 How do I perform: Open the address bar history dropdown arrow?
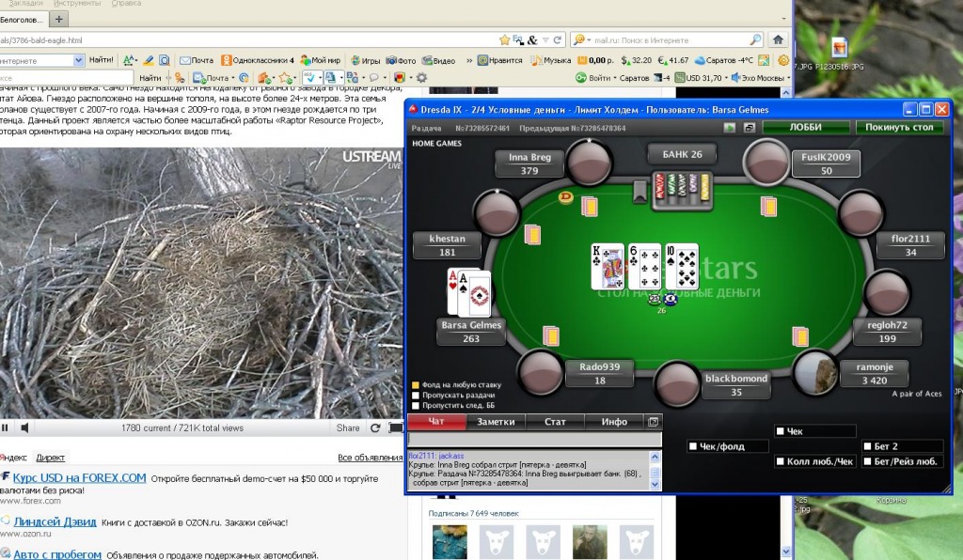point(545,40)
